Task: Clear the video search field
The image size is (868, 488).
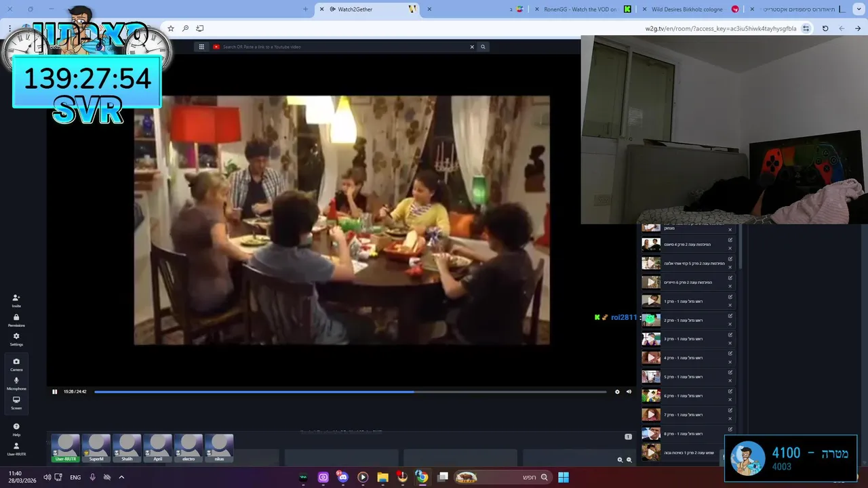Action: (472, 47)
